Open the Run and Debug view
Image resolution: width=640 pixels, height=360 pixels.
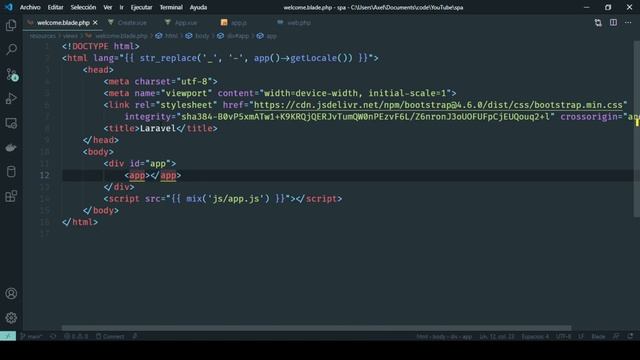[11, 98]
